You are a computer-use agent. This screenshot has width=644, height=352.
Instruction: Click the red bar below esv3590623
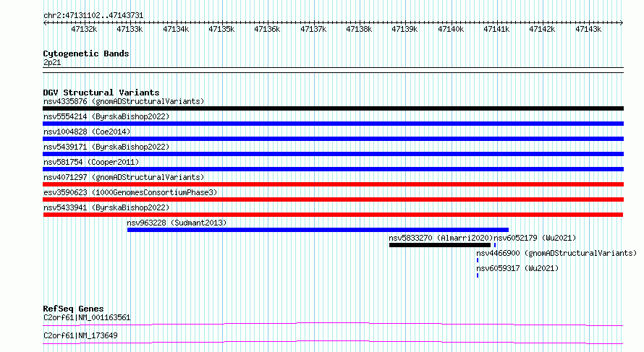click(x=333, y=199)
